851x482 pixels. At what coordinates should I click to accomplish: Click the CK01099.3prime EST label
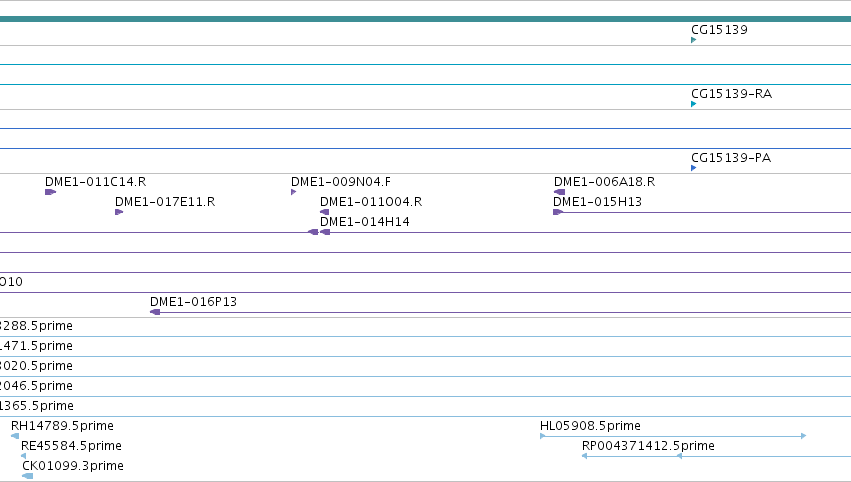pyautogui.click(x=73, y=466)
